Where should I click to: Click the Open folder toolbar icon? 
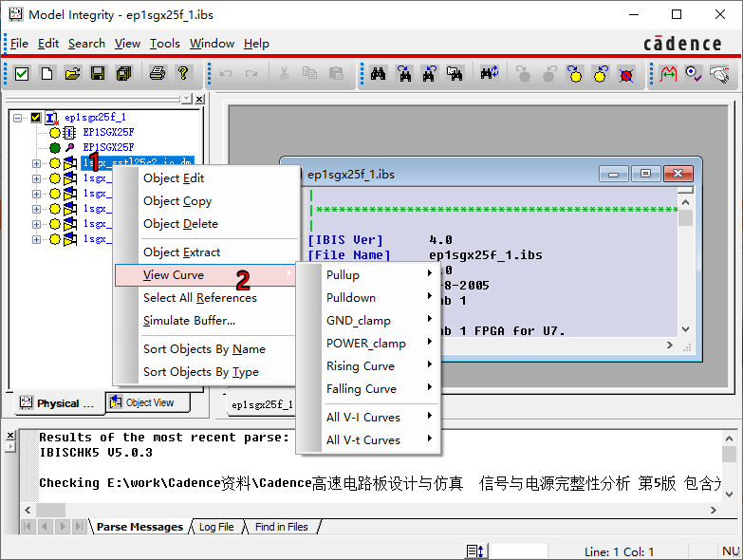(72, 74)
